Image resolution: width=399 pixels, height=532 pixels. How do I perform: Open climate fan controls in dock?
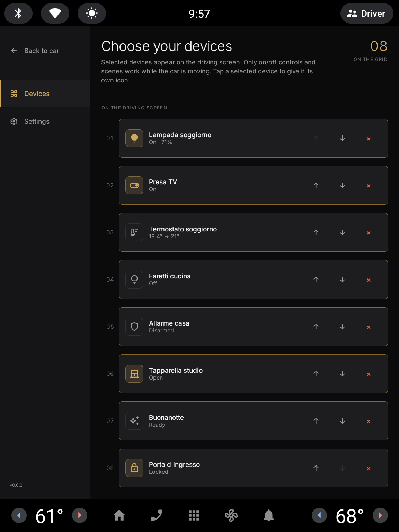(231, 515)
